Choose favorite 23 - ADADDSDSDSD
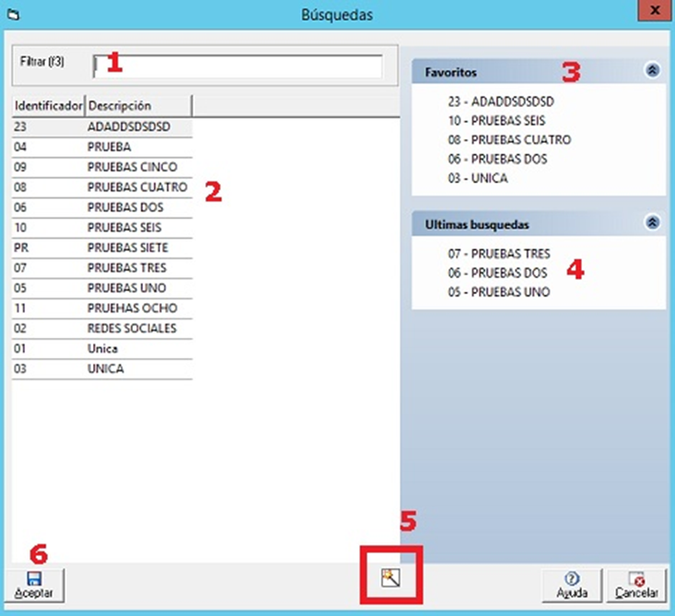Screen dimensions: 675x616 504,100
